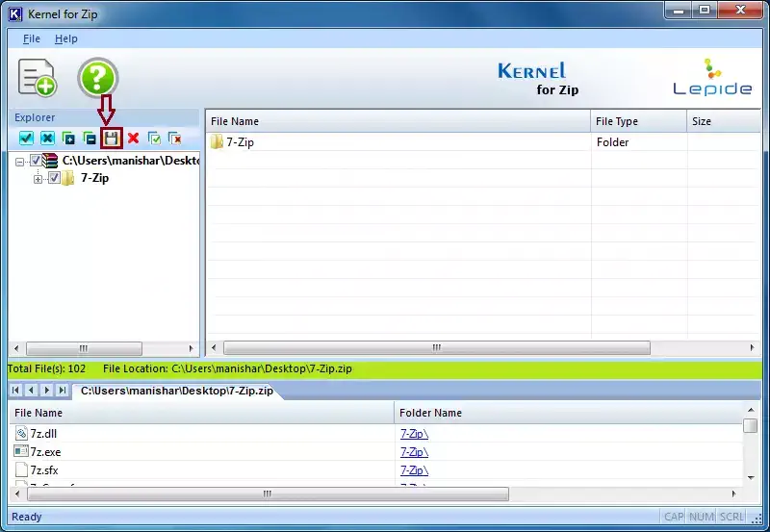
Task: Click up arrow of bottom pane vertical scrollbar
Action: click(751, 409)
